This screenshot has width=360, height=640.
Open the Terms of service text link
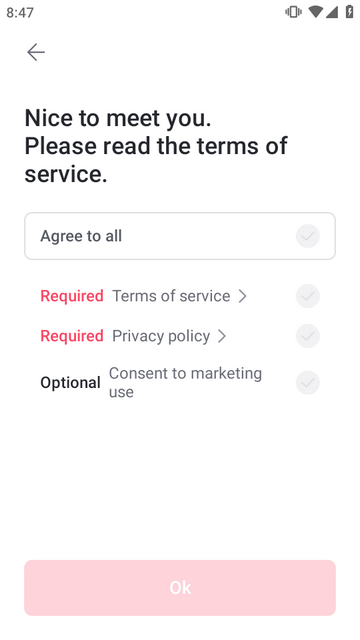coord(171,296)
